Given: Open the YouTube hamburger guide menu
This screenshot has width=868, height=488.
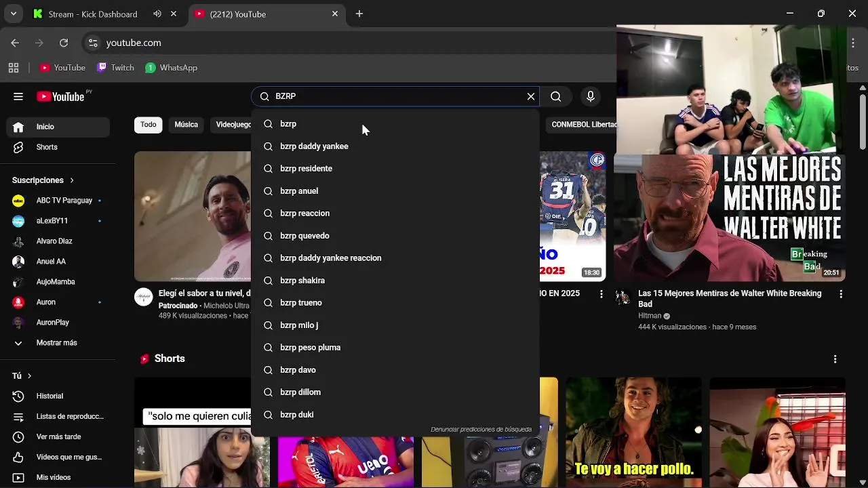Looking at the screenshot, I should 18,96.
